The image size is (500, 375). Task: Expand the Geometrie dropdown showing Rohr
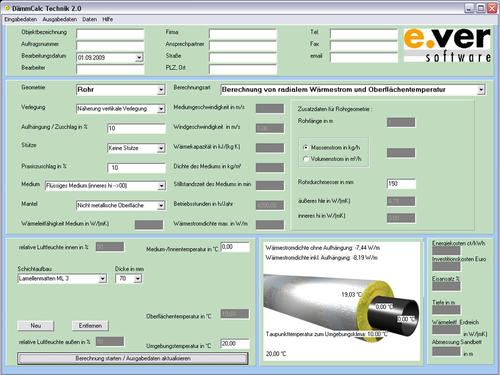[161, 90]
